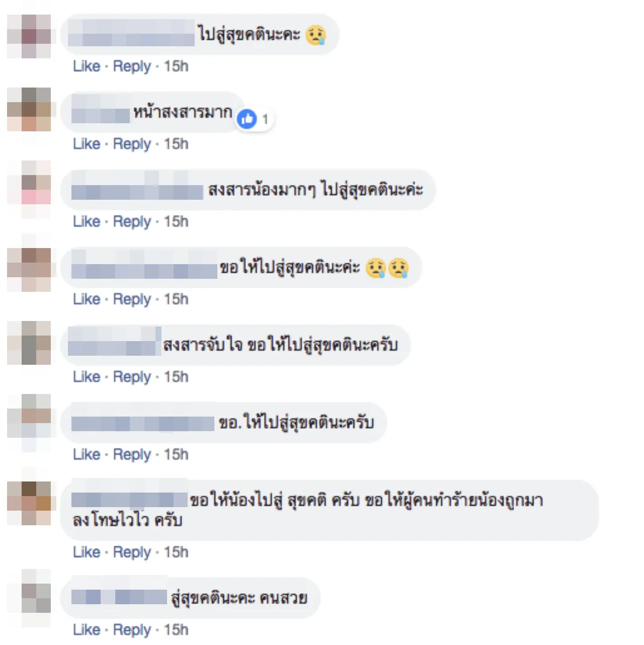Like the first comment ไปสู่สุขคตินะคะ
The width and height of the screenshot is (644, 645).
tap(87, 66)
